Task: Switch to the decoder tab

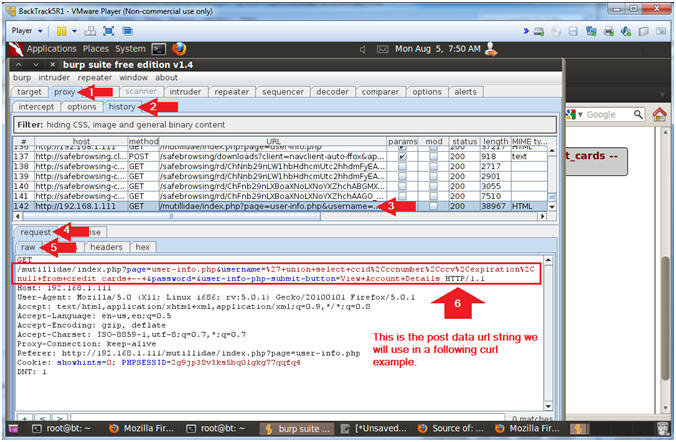Action: click(332, 92)
